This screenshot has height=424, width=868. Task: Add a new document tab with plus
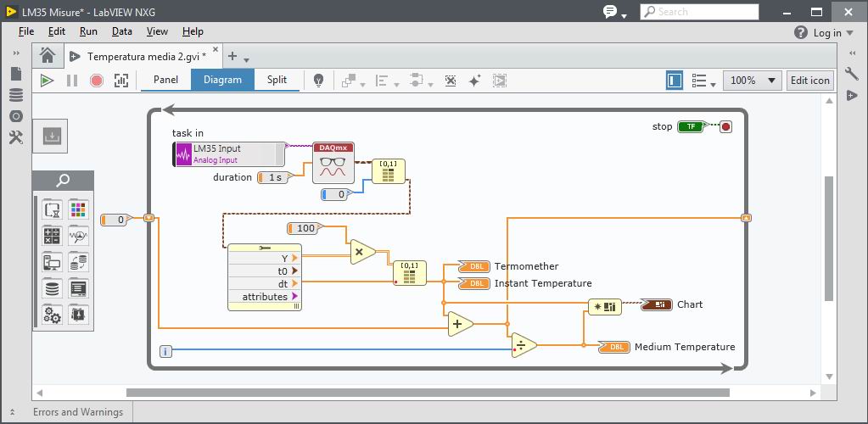[232, 56]
